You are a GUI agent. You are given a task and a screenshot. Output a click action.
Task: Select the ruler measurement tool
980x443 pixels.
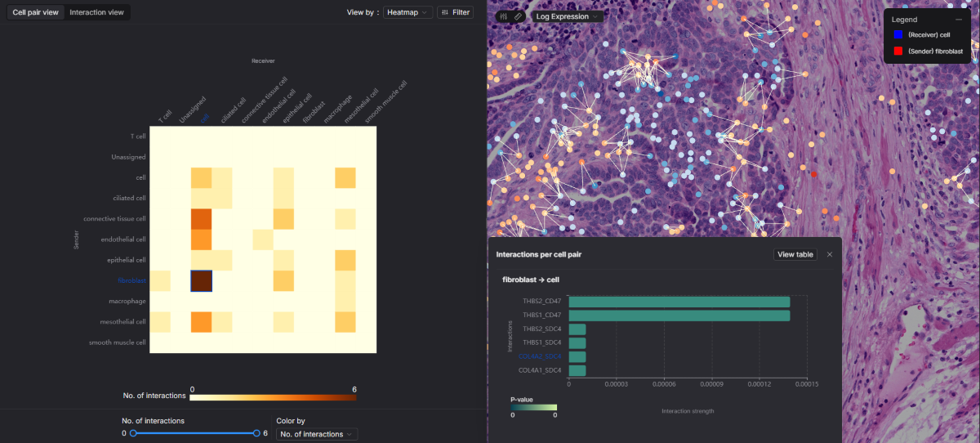(x=518, y=16)
